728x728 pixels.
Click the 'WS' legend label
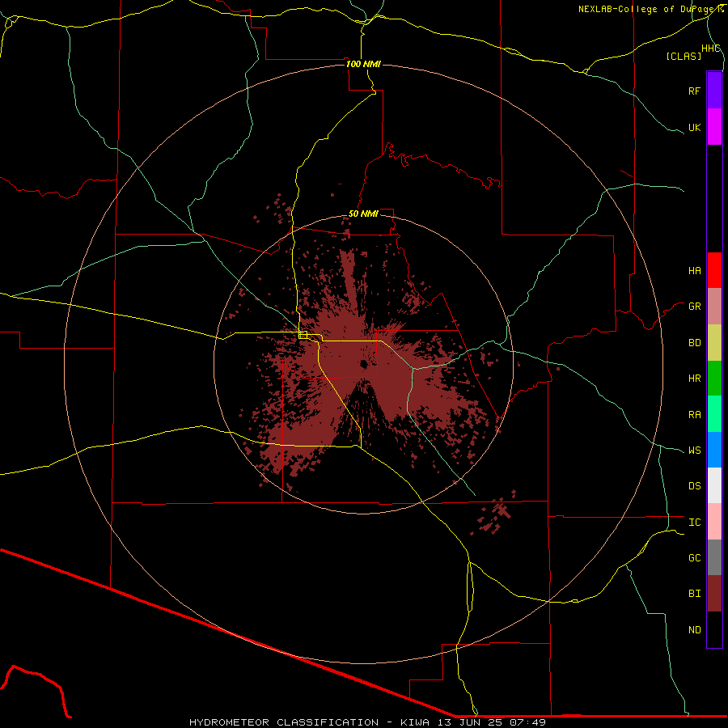(694, 450)
